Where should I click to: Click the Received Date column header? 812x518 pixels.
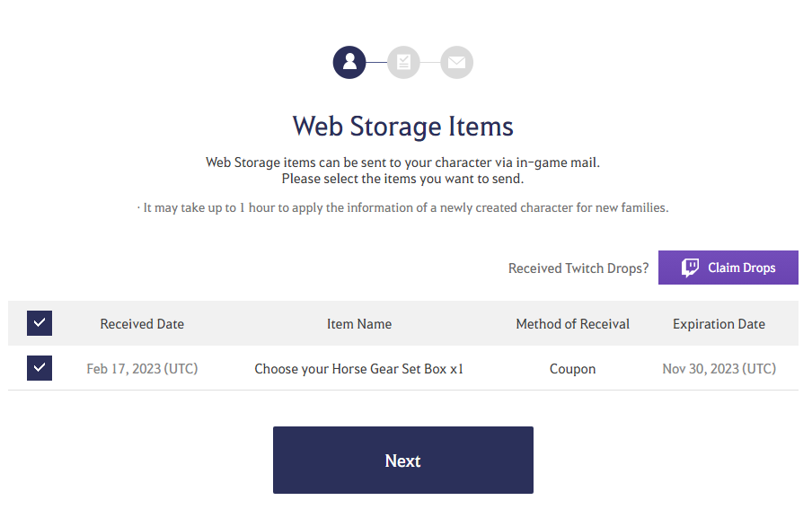pos(142,324)
